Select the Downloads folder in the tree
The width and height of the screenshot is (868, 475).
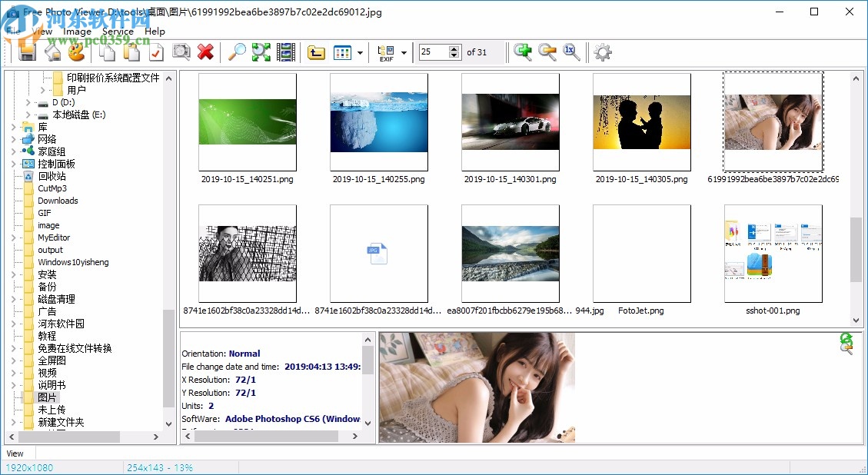click(56, 200)
